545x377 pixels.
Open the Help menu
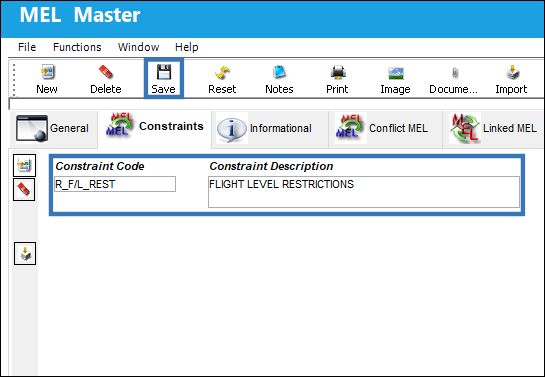click(x=187, y=47)
